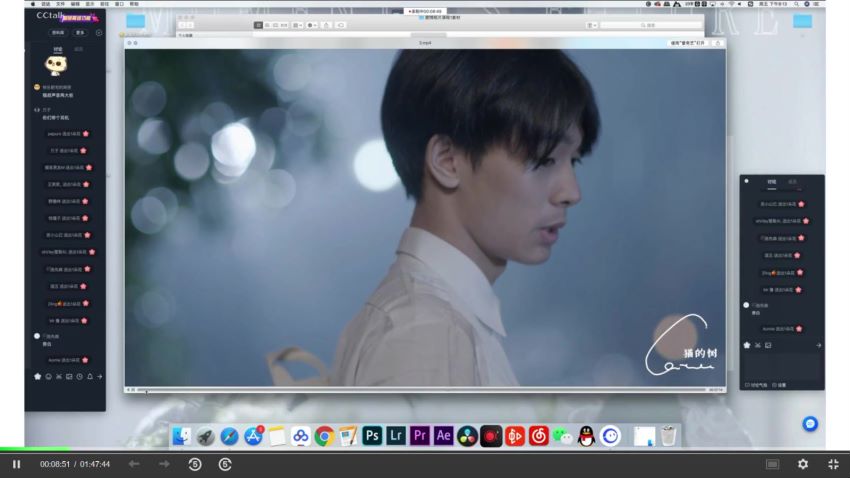Screen dimensions: 850x478
Task: Open the red audio-video app beside recorder
Action: point(515,436)
